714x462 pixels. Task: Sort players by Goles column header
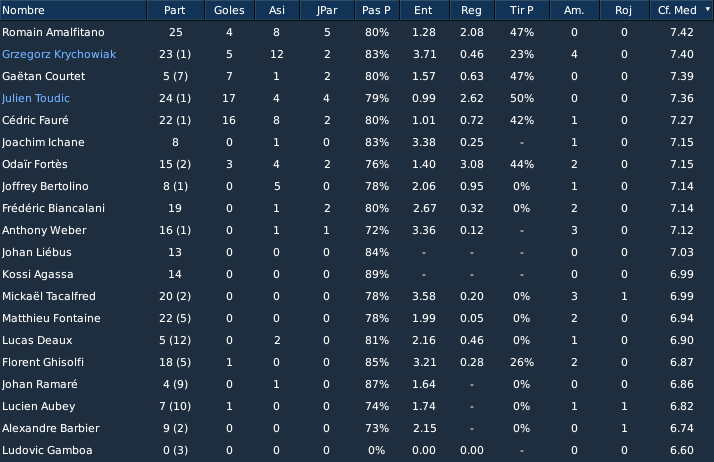[x=229, y=10]
